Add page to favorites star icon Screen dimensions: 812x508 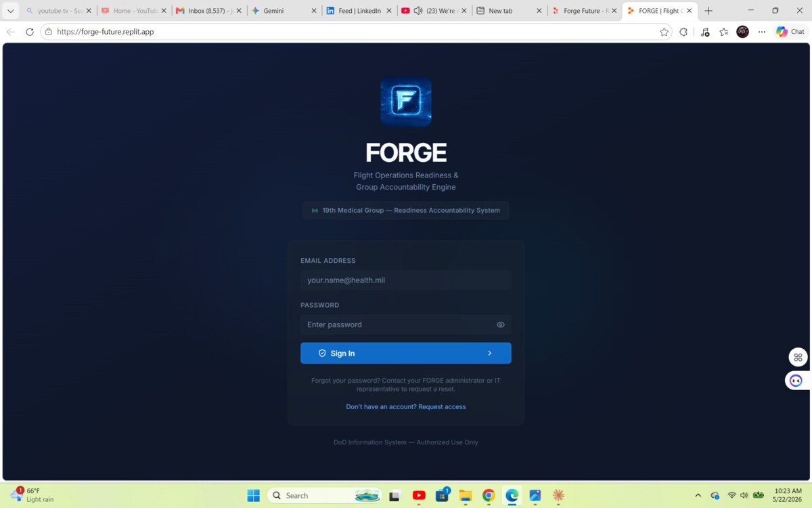664,32
